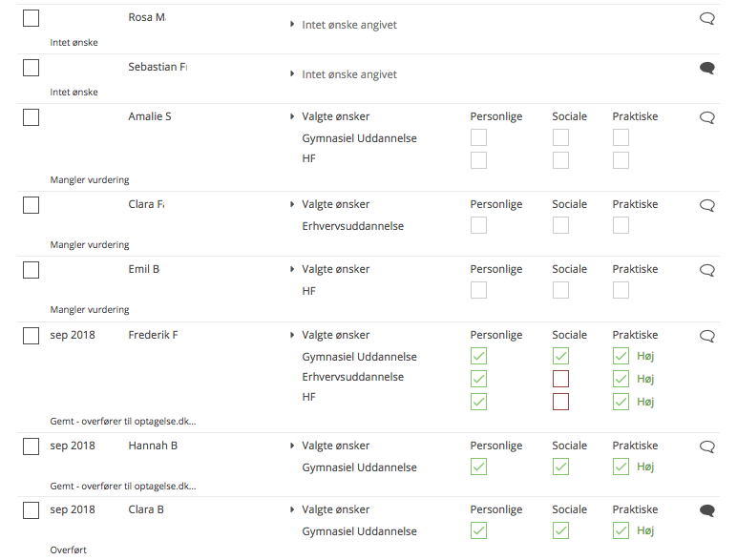Check Personlige box for Amalie's Gymnasiel Uddannelse
The image size is (737, 560).
click(478, 137)
